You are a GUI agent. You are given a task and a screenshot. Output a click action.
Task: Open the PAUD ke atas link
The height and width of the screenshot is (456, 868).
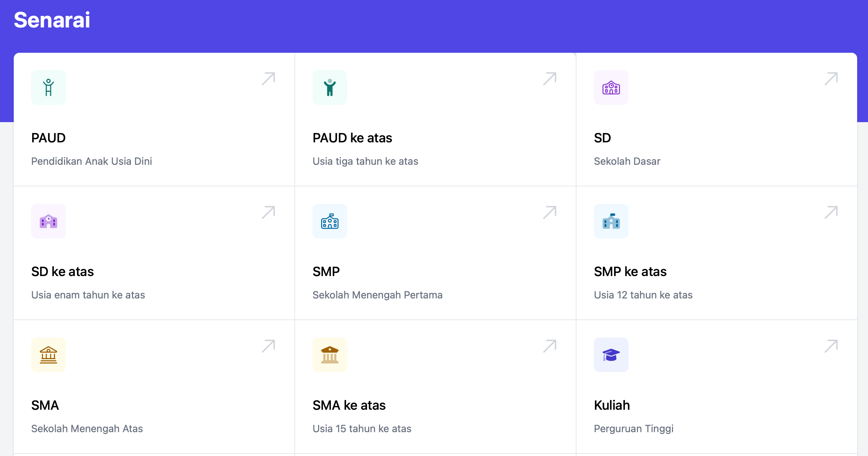coord(352,138)
